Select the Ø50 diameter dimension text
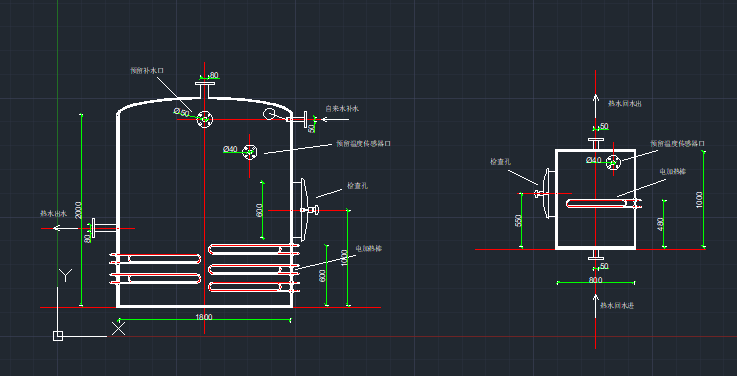Image resolution: width=737 pixels, height=376 pixels. 181,113
